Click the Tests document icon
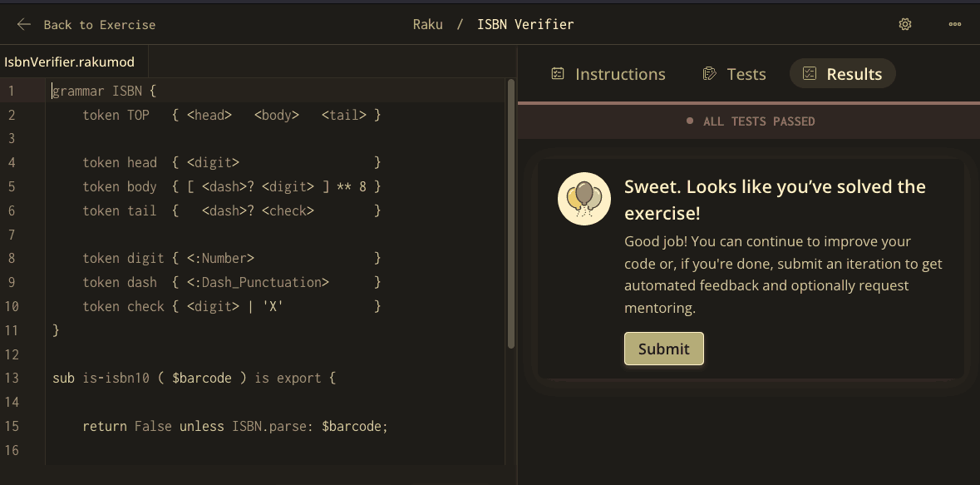The image size is (980, 485). click(x=707, y=73)
